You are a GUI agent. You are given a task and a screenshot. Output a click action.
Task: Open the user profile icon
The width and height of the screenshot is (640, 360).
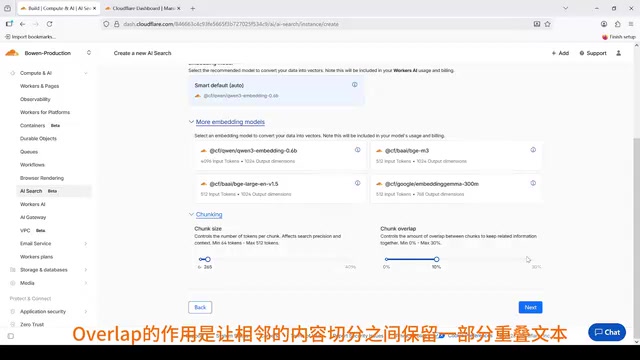(x=619, y=53)
